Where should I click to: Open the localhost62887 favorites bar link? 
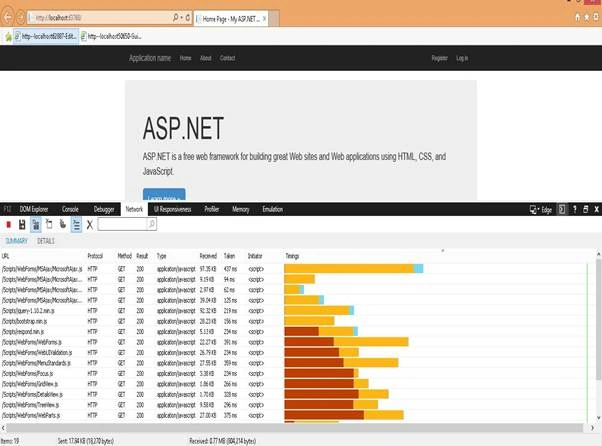pyautogui.click(x=46, y=36)
